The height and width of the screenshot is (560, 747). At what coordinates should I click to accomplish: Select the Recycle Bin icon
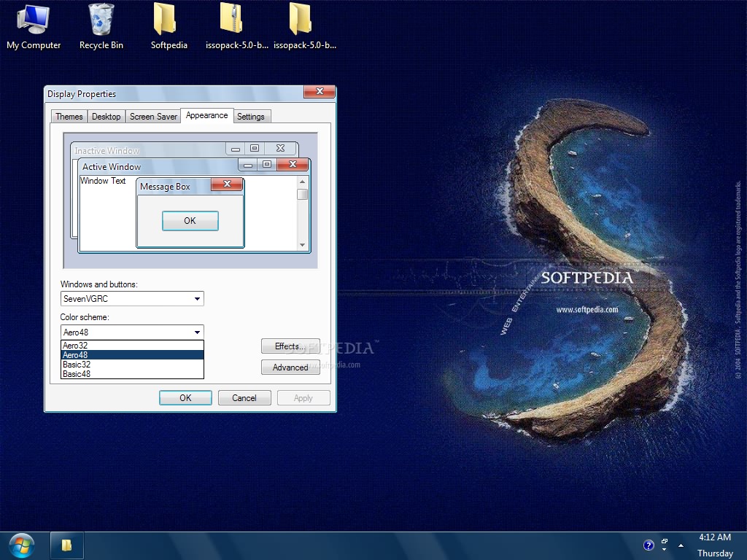point(101,26)
